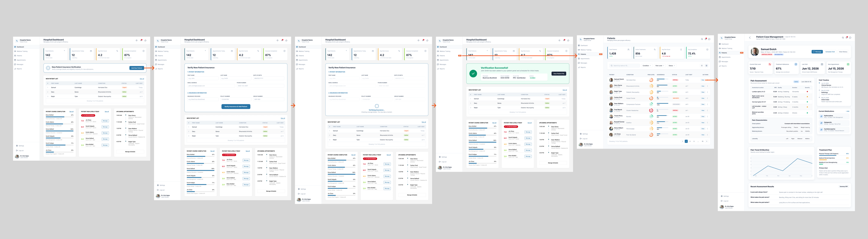Viewport: 868px width, 239px height.
Task: Click the search icon in the Patients frame header
Action: pyautogui.click(x=702, y=39)
